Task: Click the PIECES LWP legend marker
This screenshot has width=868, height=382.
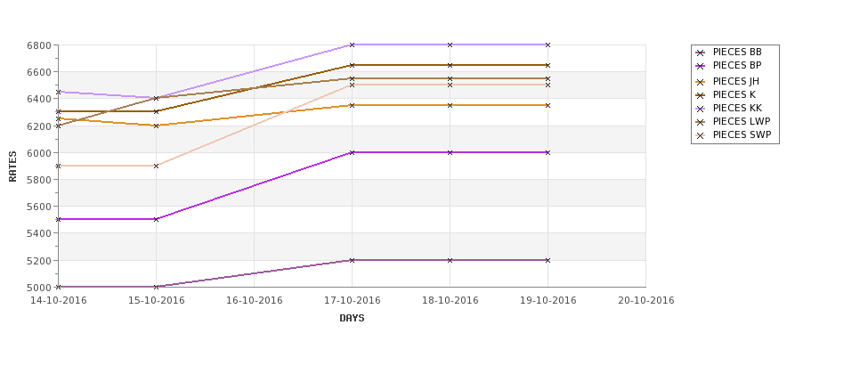Action: 701,122
